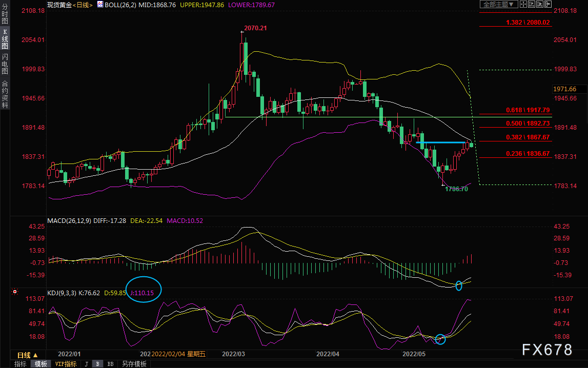Open the 全部主题 dropdown
The height and width of the screenshot is (368, 588).
click(499, 4)
